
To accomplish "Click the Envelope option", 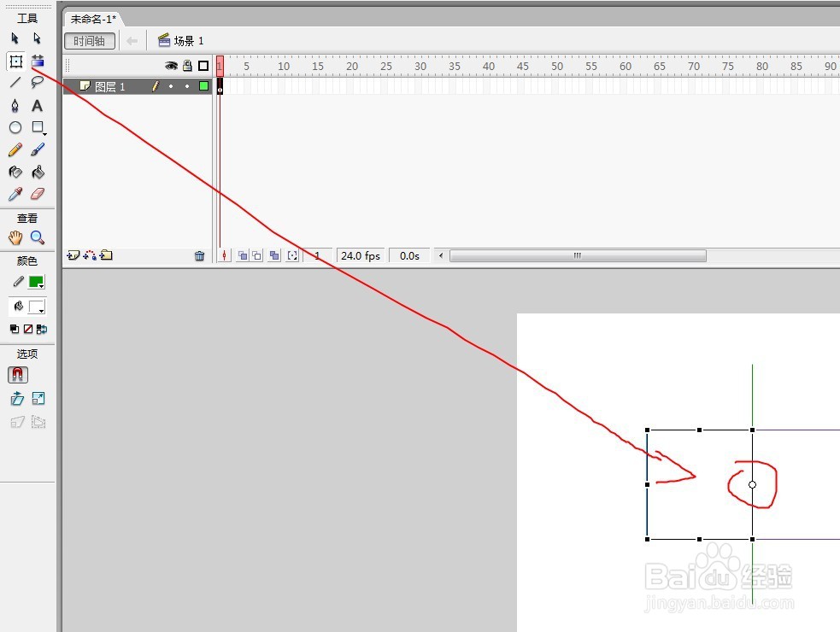I will coord(38,422).
